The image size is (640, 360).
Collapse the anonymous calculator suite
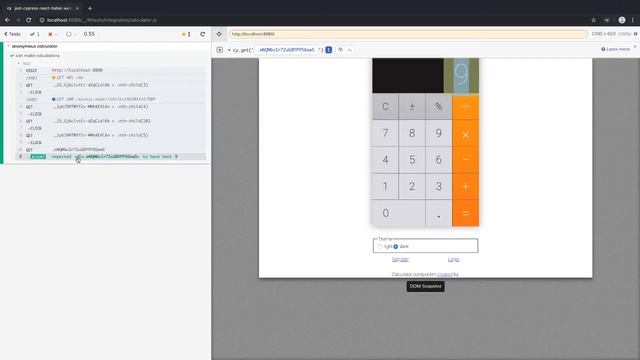click(x=33, y=47)
